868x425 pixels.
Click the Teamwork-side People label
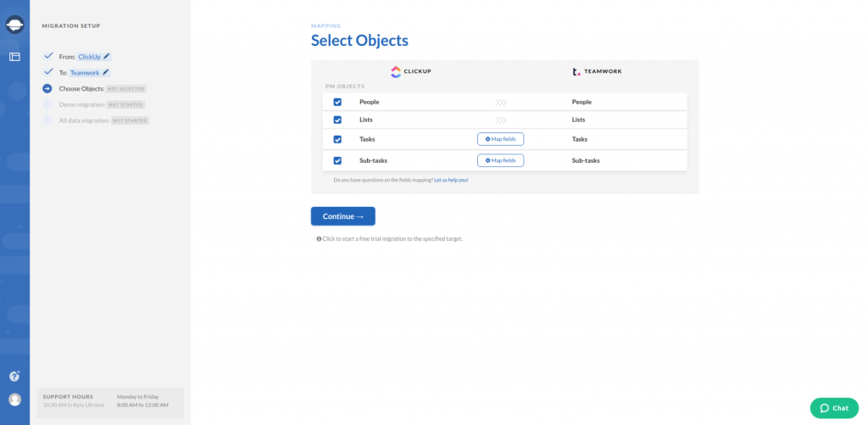click(x=581, y=102)
